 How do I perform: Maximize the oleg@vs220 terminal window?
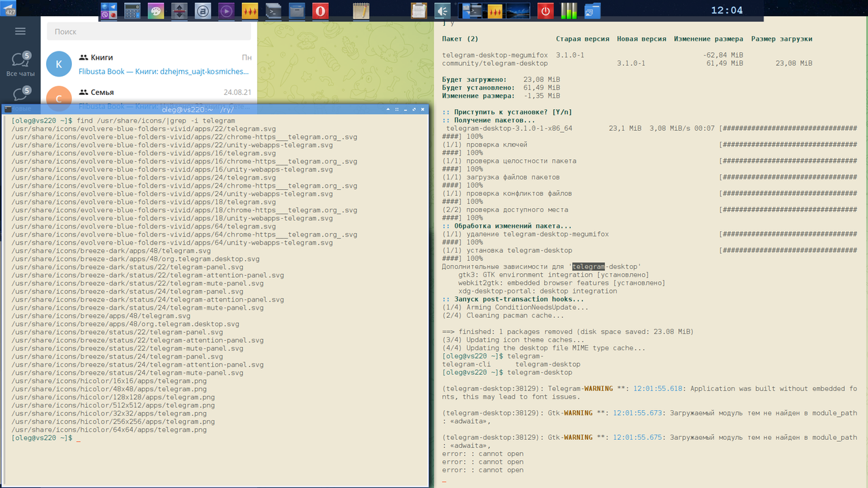pyautogui.click(x=414, y=109)
